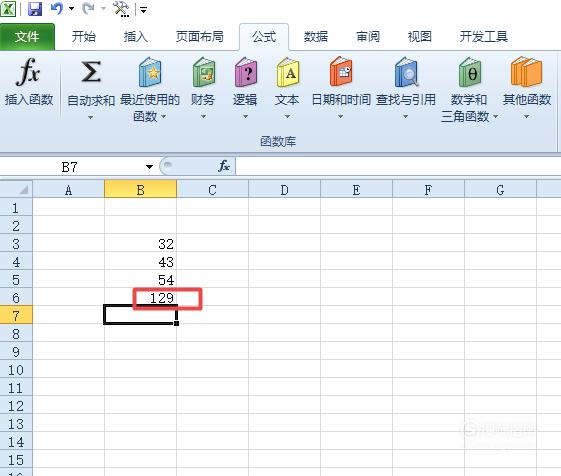Select column A header
The width and height of the screenshot is (561, 476).
click(x=68, y=189)
